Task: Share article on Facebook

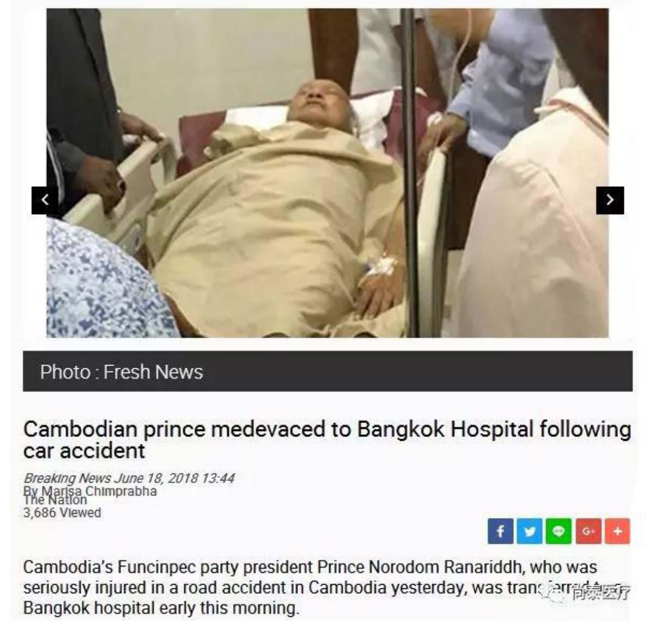Action: [500, 531]
